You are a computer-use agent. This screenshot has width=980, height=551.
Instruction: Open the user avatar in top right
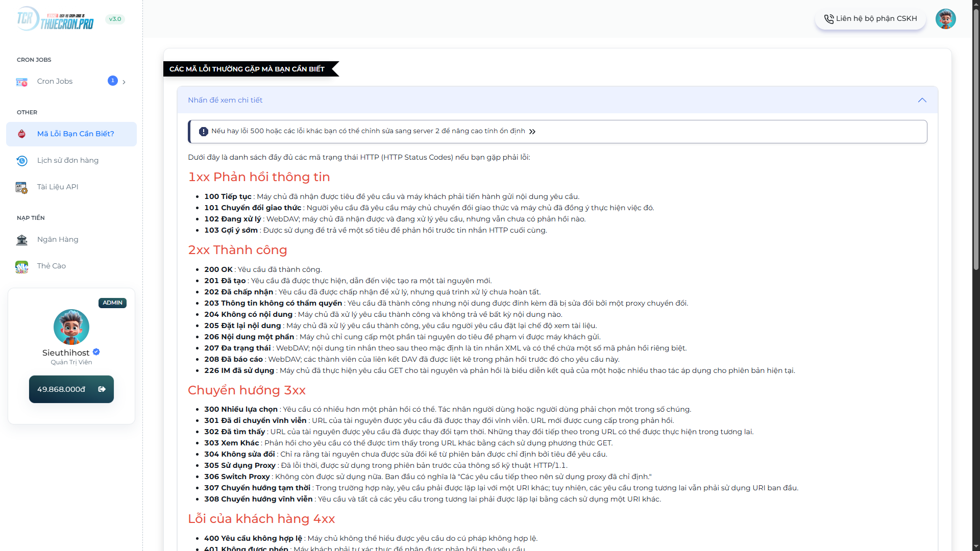(945, 19)
